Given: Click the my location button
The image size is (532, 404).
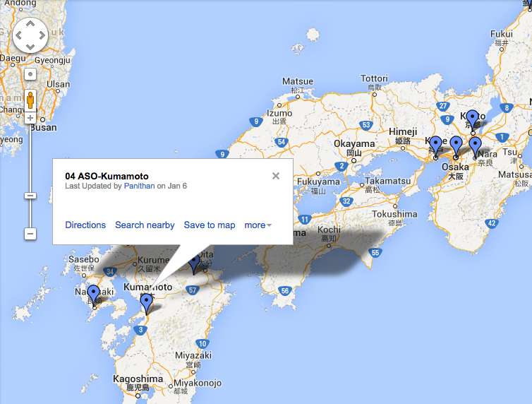Looking at the screenshot, I should (30, 74).
